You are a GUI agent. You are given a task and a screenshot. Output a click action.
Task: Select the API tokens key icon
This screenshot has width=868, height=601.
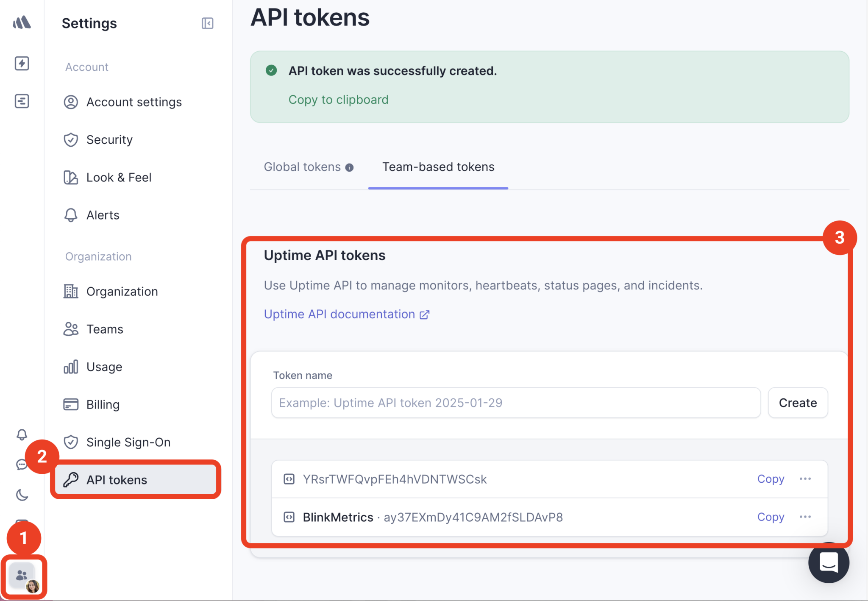(71, 479)
